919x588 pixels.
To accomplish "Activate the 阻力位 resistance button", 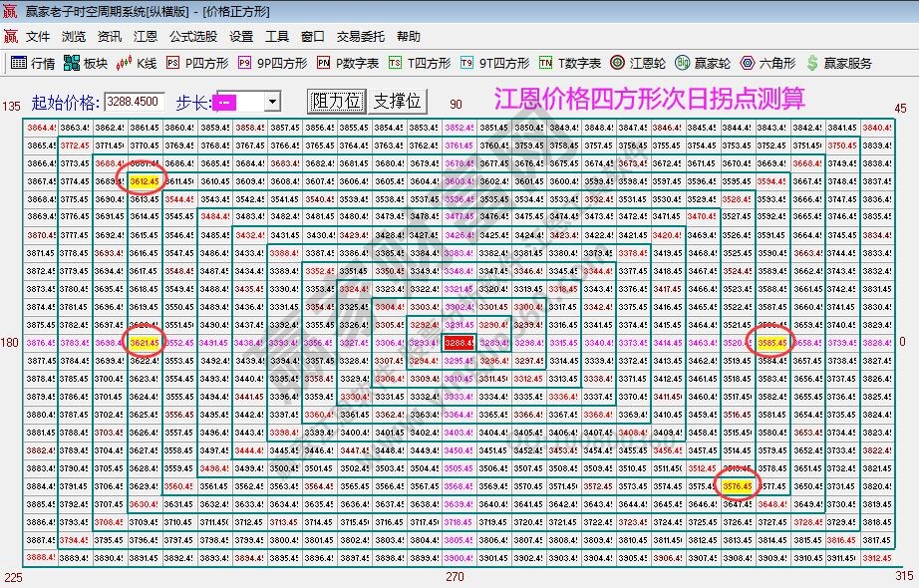I will (335, 100).
